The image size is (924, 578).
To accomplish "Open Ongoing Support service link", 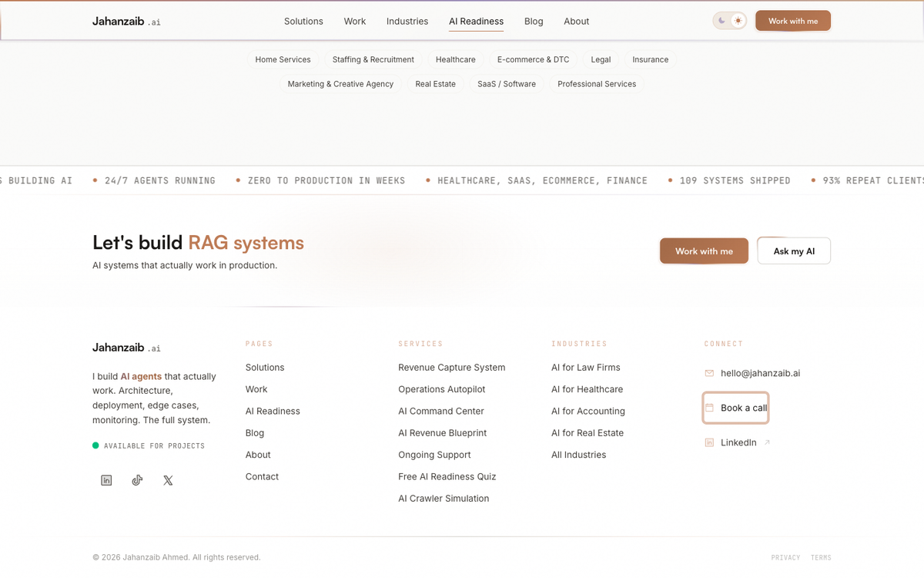I will pos(434,455).
